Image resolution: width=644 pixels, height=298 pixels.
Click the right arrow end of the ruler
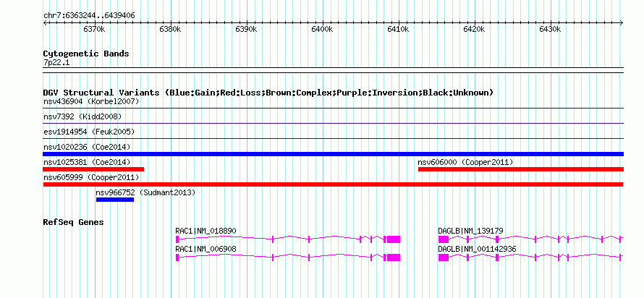622,23
